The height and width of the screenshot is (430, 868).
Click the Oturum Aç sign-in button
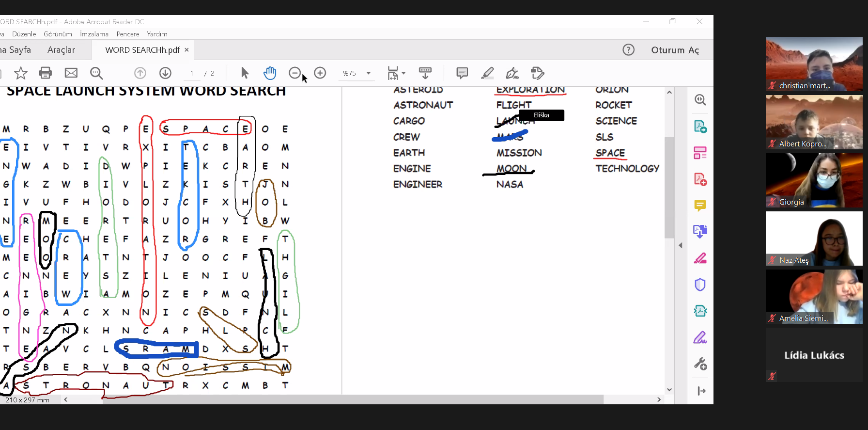pos(675,50)
